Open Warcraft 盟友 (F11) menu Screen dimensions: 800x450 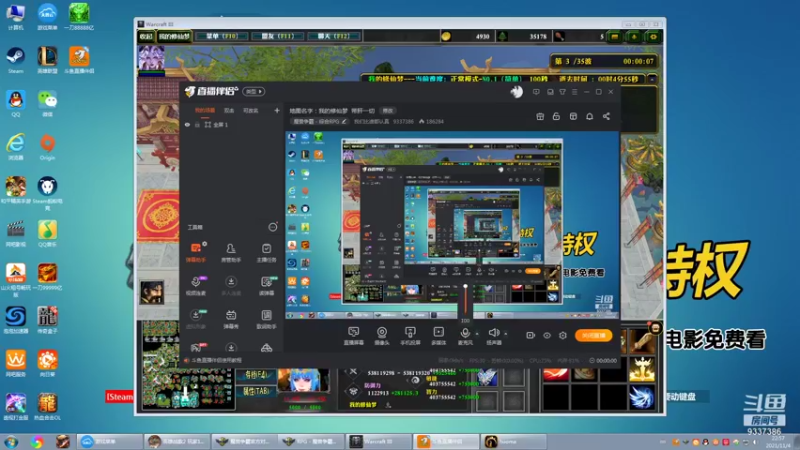278,36
